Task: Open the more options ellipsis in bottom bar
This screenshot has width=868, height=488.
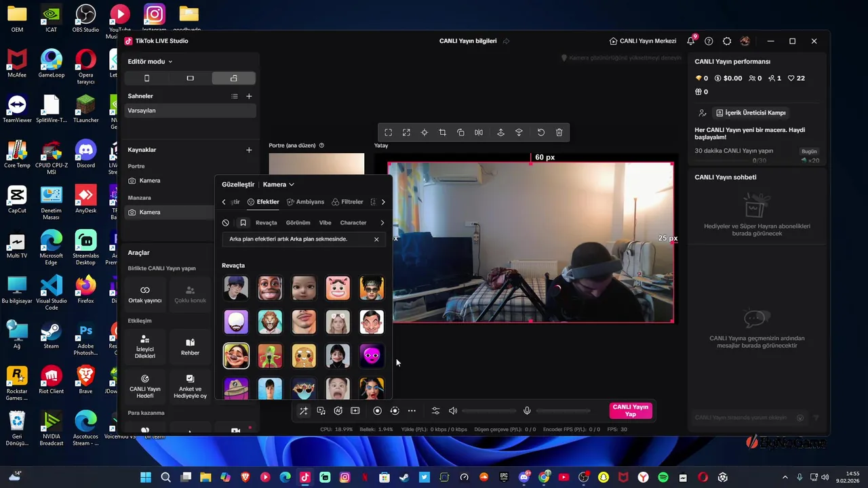Action: pos(412,411)
